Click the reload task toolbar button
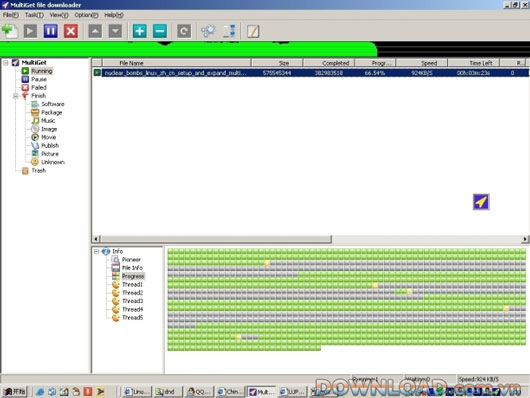530x398 pixels. (x=184, y=31)
